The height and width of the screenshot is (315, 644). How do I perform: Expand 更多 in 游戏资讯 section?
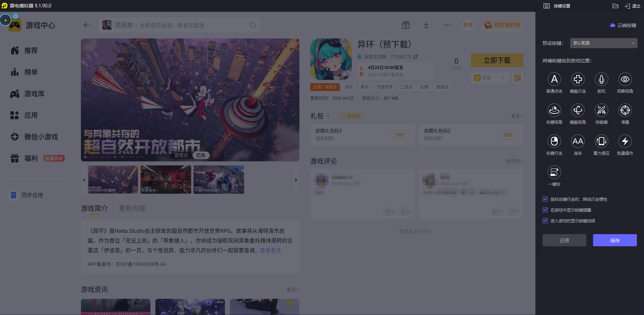click(293, 290)
